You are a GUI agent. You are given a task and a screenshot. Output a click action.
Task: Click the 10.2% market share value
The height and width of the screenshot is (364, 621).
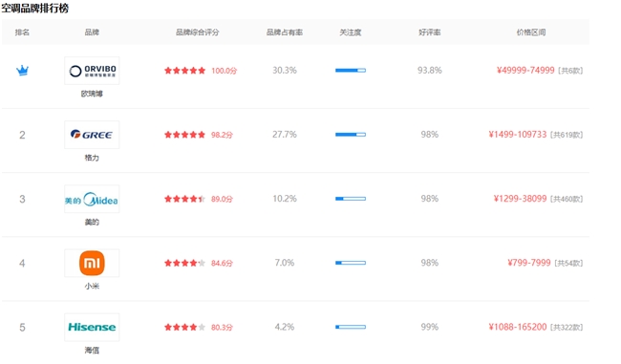[285, 199]
